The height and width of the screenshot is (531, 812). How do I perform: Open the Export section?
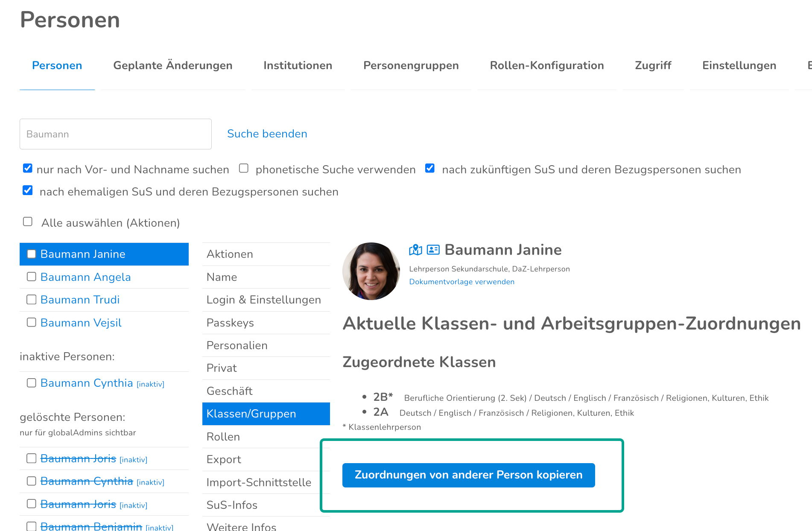(266, 459)
